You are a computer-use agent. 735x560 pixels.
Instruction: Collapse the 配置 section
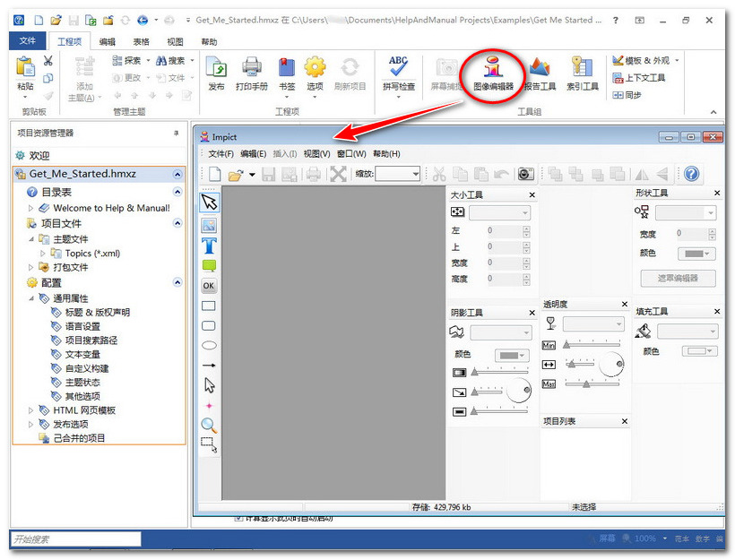(x=177, y=282)
